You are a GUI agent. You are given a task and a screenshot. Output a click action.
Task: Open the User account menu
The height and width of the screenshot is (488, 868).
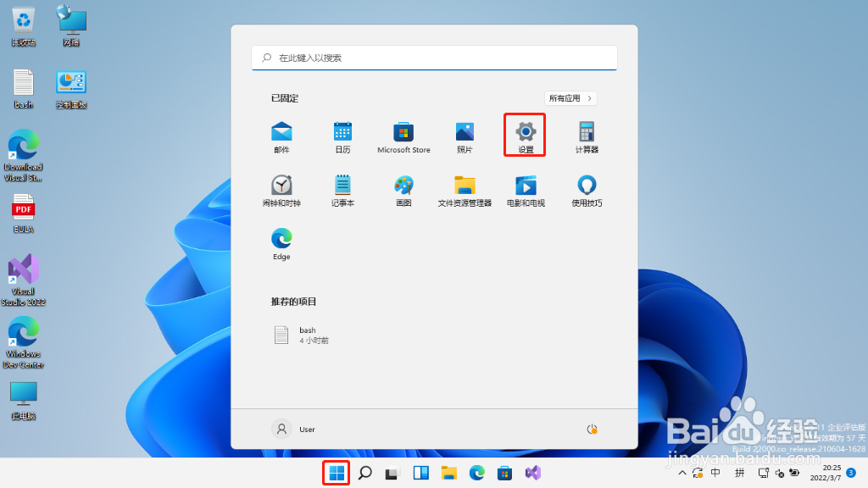point(293,429)
